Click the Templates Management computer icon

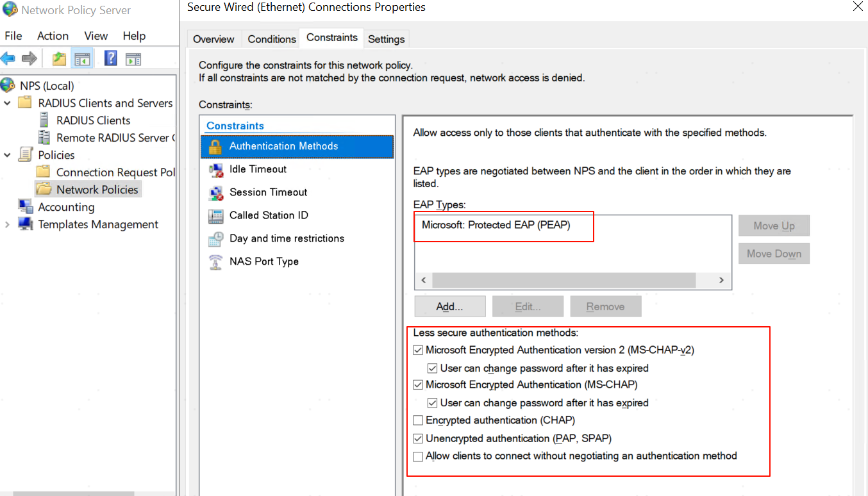(26, 224)
